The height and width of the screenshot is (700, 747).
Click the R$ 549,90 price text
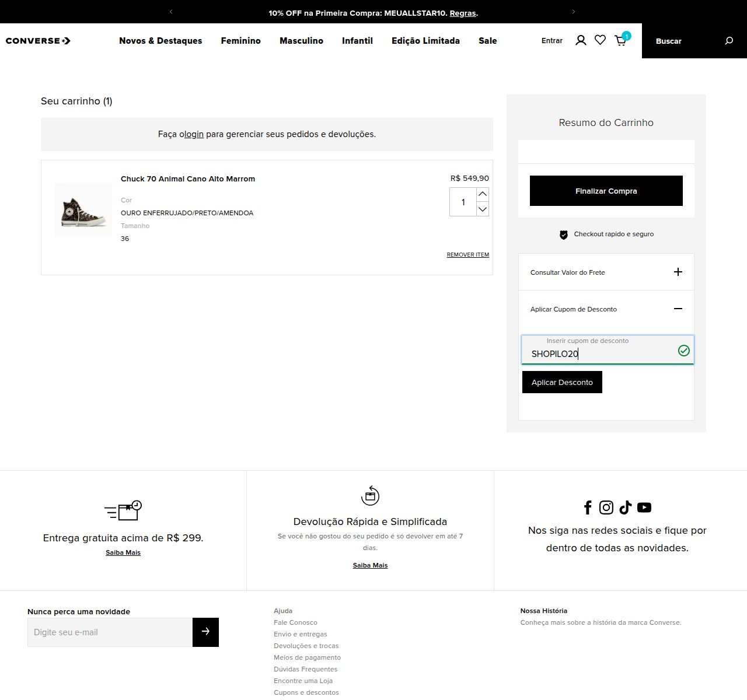(470, 178)
